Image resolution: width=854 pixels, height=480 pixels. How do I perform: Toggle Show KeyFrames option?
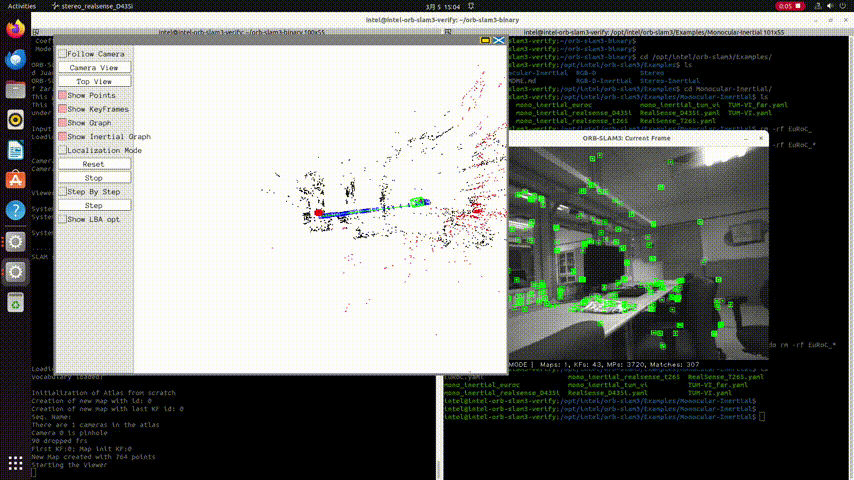coord(63,109)
